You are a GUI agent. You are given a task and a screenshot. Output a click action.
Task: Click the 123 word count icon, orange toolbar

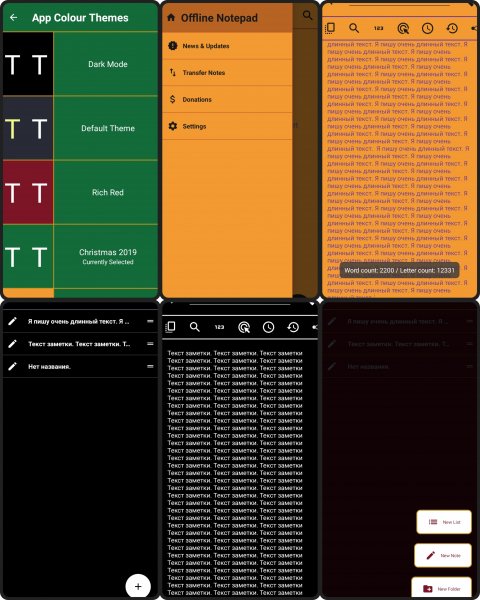(379, 28)
